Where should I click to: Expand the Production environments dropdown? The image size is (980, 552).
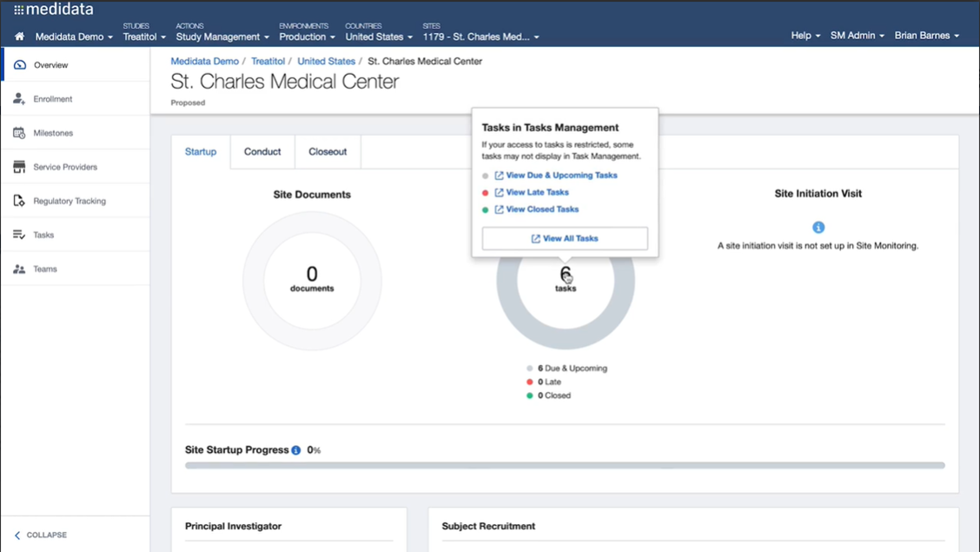[x=307, y=37]
